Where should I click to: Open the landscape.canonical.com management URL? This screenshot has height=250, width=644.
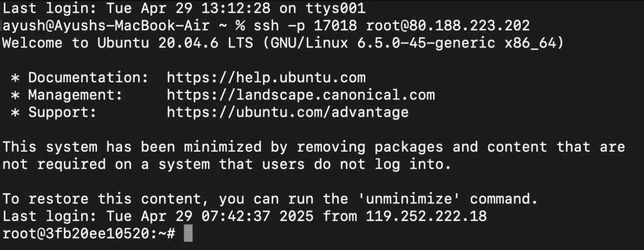point(301,95)
